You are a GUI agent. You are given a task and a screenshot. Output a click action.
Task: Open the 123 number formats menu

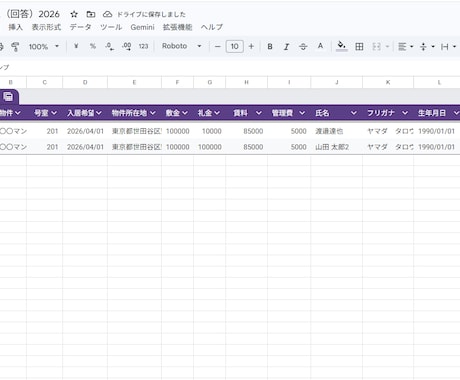click(x=143, y=46)
